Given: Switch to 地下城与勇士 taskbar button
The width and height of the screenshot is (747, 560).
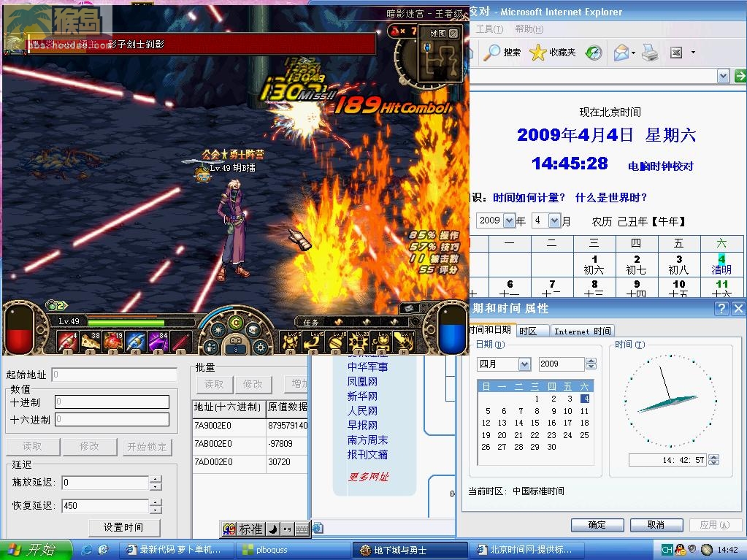Looking at the screenshot, I should coord(410,550).
